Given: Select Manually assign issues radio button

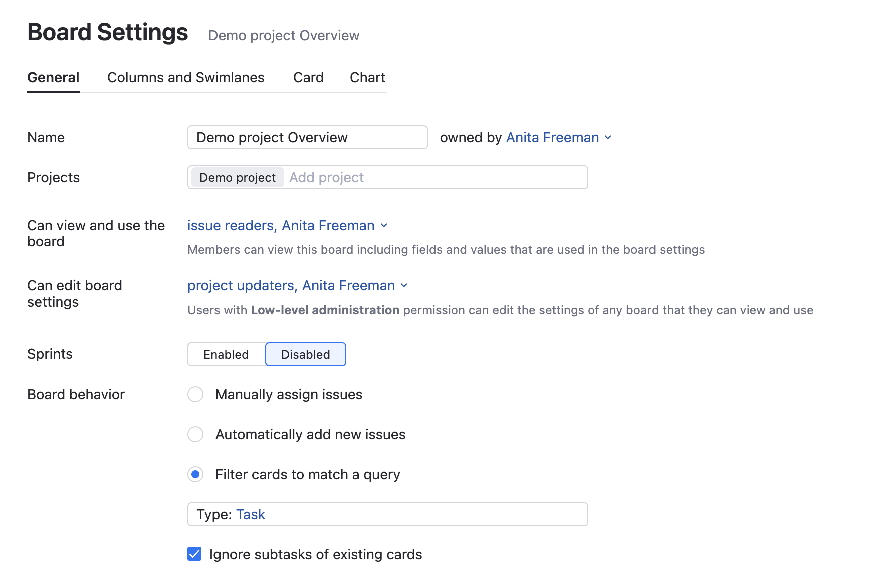Looking at the screenshot, I should (195, 394).
